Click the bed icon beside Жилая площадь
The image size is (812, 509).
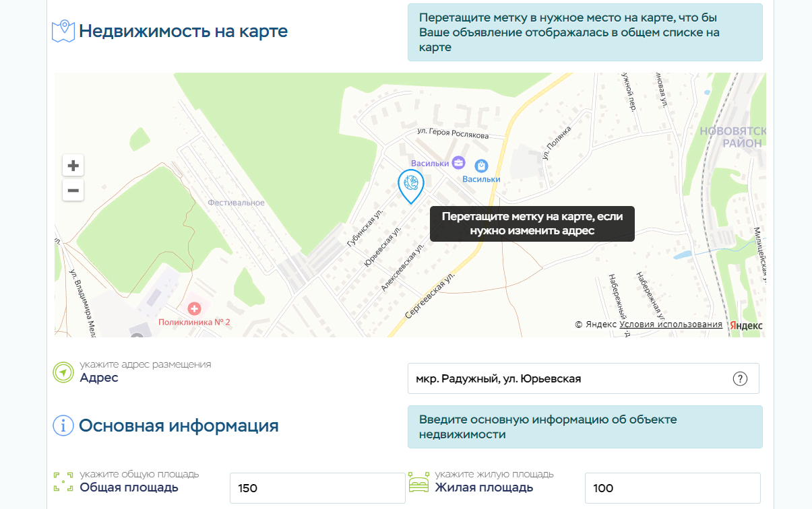pos(418,482)
